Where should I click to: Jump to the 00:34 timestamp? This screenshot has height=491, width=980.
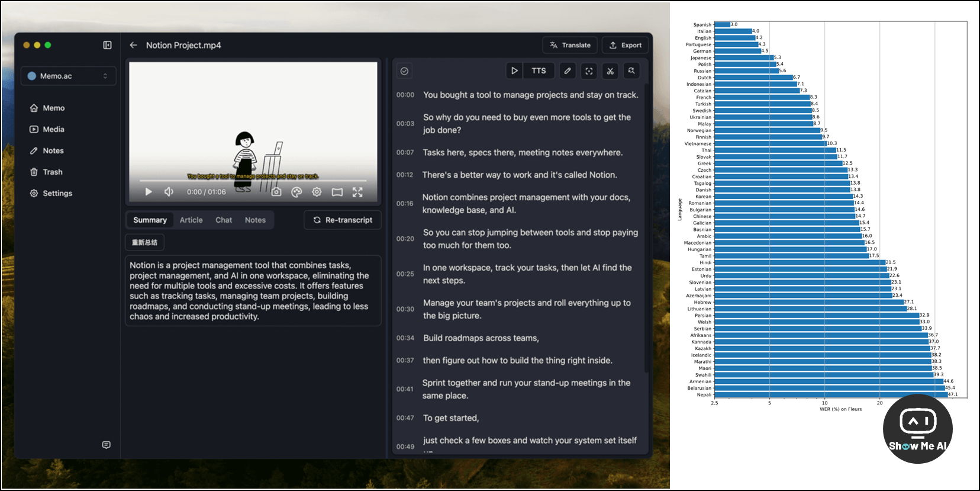[405, 338]
